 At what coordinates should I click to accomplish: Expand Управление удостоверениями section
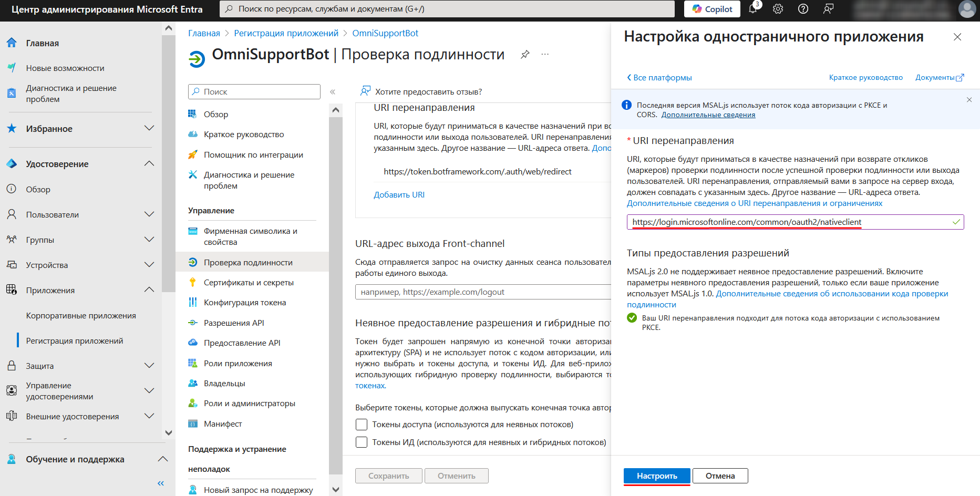pyautogui.click(x=149, y=391)
